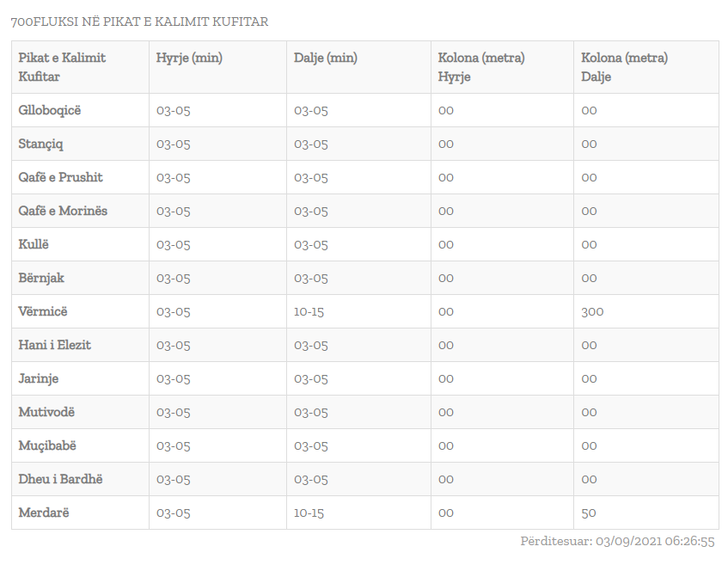Select the Kolona (metra) Hyrje header
This screenshot has height=571, width=728.
click(x=481, y=67)
